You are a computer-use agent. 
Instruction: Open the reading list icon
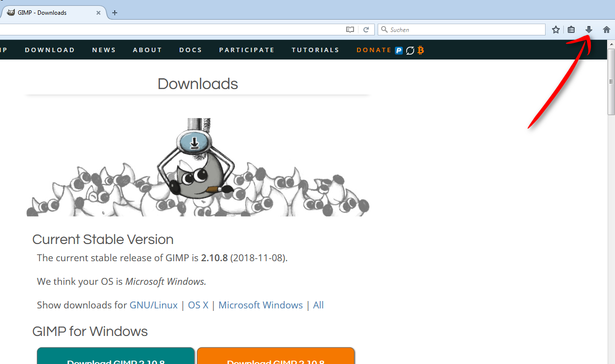pos(571,30)
